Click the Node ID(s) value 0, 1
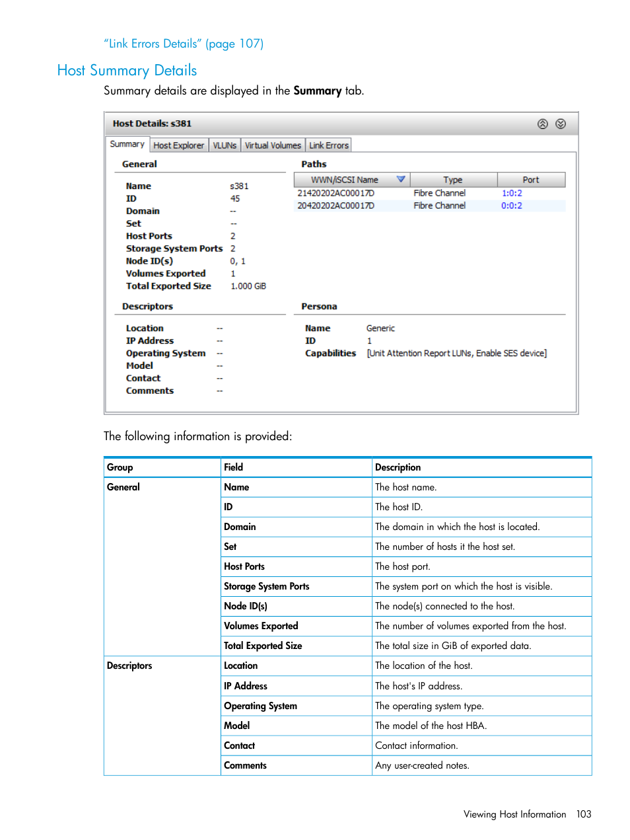 [x=238, y=261]
